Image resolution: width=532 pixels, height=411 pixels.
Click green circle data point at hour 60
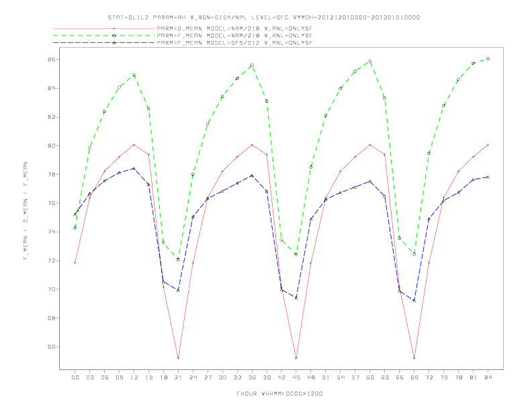(370, 61)
